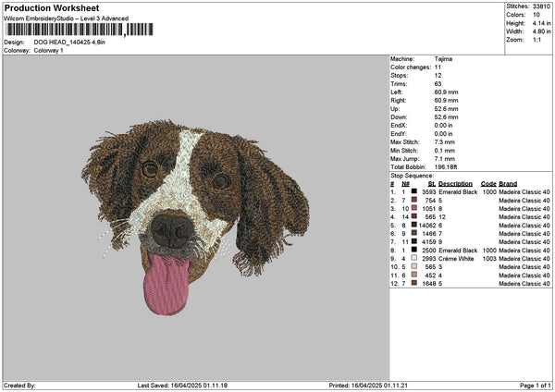
Task: Click the 'Production Worksheet' title
Action: pos(52,7)
